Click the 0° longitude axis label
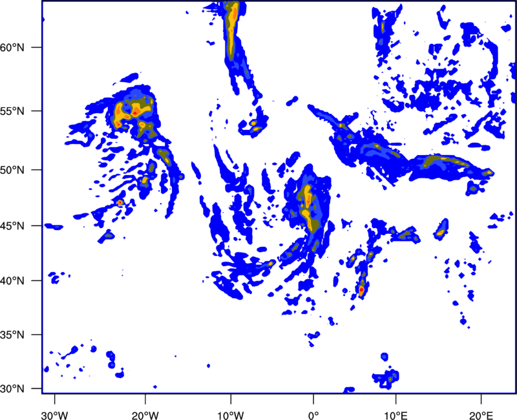Viewport: 517px width, 420px height. point(313,415)
